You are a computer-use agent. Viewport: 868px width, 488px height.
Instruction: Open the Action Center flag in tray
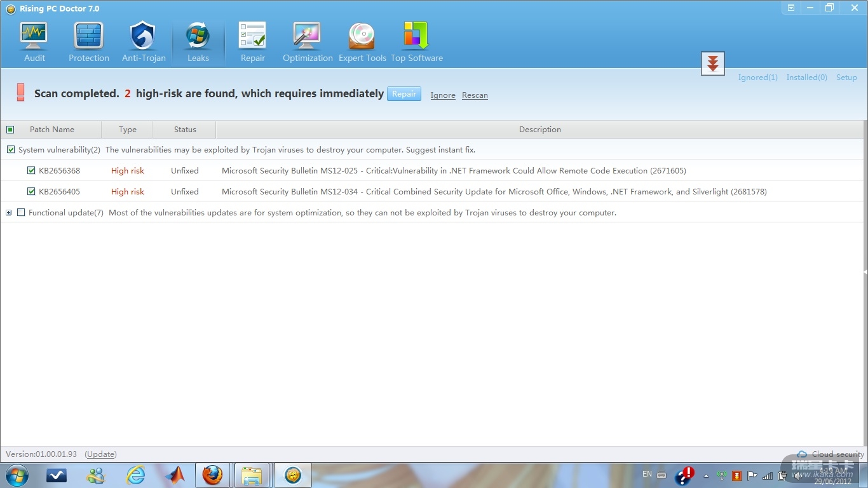(752, 475)
